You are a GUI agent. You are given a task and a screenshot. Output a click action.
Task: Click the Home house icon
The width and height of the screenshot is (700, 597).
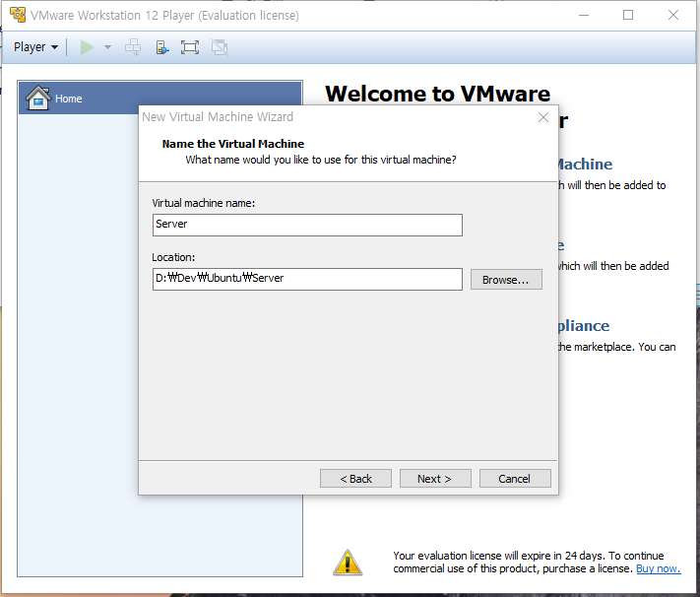pyautogui.click(x=38, y=98)
